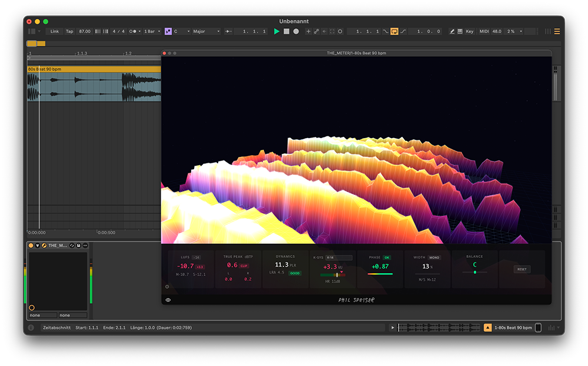Click the Tap tempo button
588x366 pixels.
coord(69,31)
